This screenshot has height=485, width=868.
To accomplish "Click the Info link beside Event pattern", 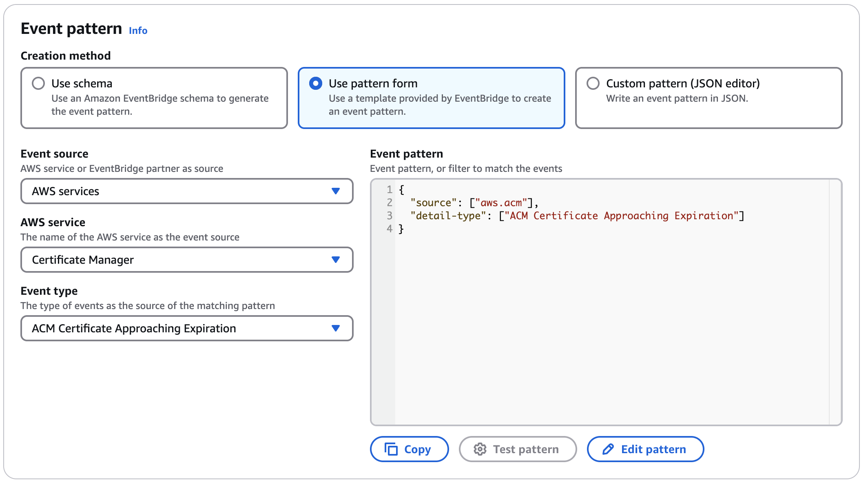I will click(138, 31).
